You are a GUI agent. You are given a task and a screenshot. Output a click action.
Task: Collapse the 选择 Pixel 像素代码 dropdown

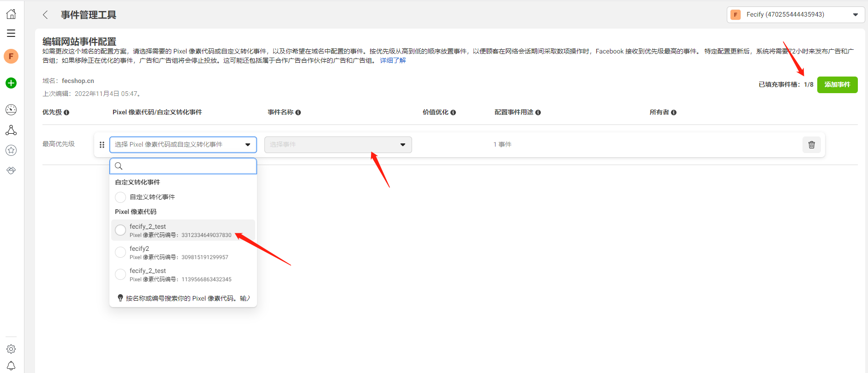[183, 145]
